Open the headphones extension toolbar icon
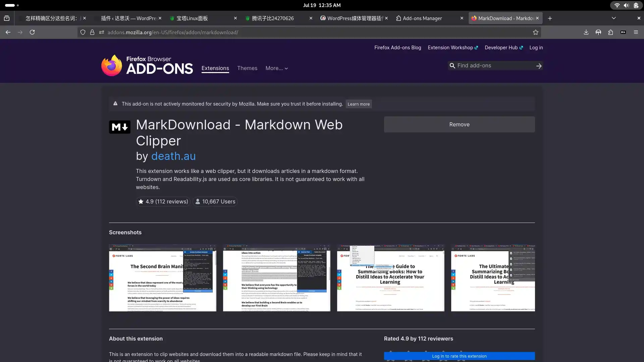 pos(598,32)
